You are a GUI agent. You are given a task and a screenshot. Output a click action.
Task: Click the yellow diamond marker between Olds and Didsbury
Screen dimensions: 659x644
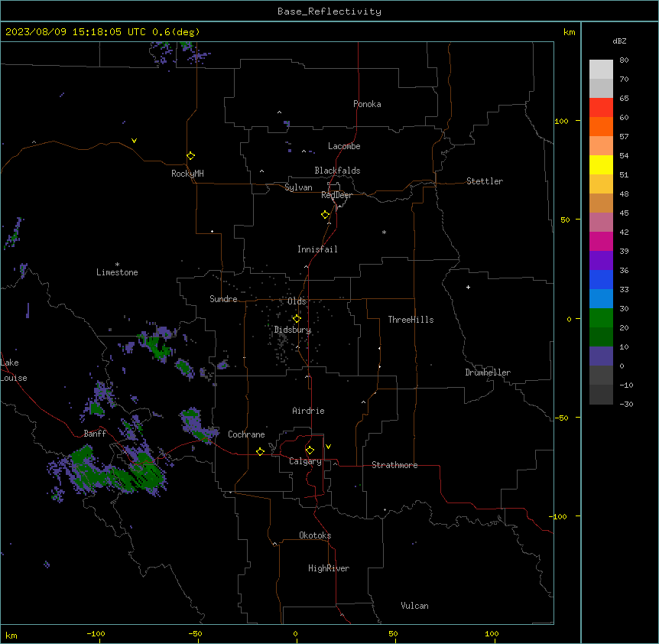[x=297, y=319]
